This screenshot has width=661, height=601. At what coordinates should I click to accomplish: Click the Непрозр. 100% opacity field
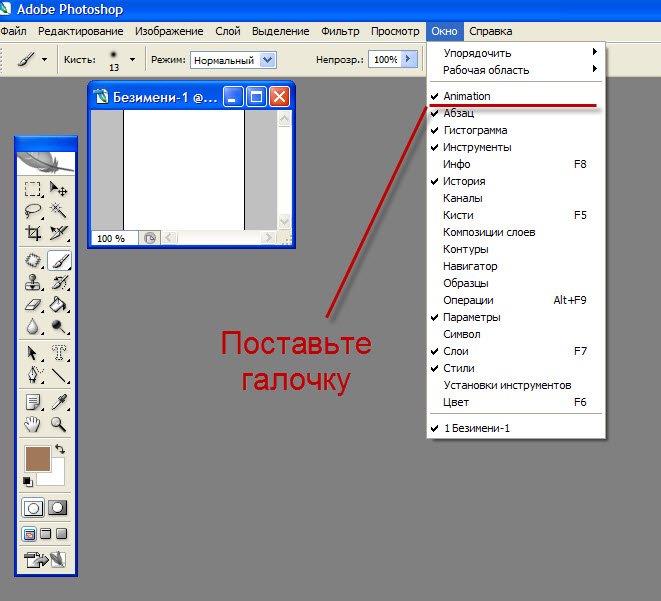tap(385, 59)
